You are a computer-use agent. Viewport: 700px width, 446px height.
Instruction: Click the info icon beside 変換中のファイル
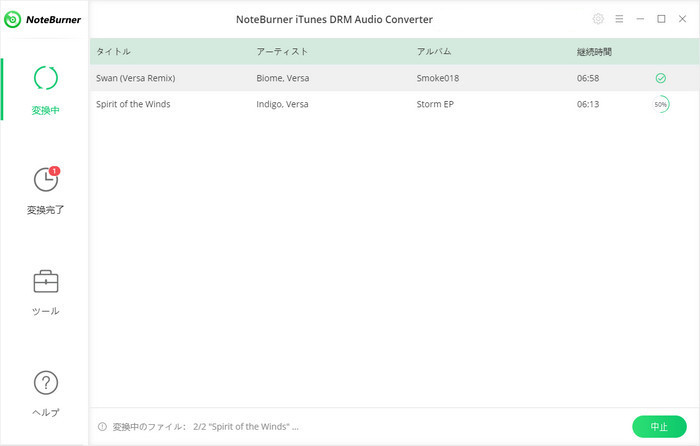(x=102, y=427)
